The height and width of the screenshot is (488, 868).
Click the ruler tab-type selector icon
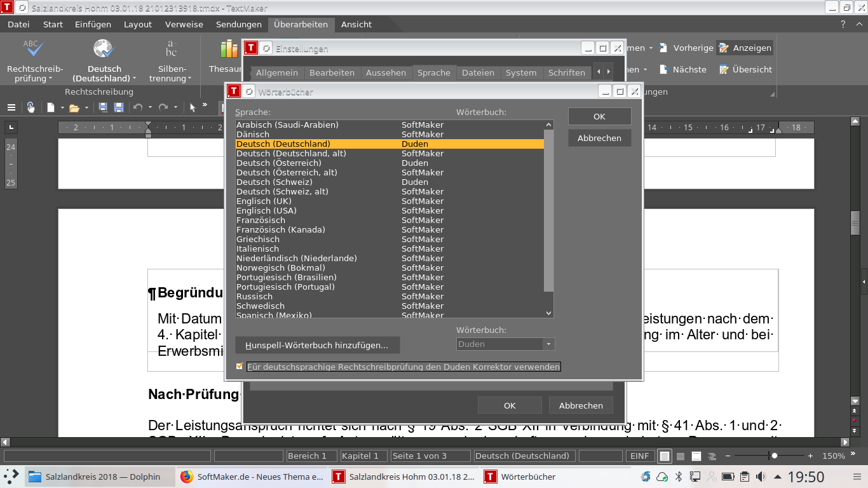pos(11,127)
